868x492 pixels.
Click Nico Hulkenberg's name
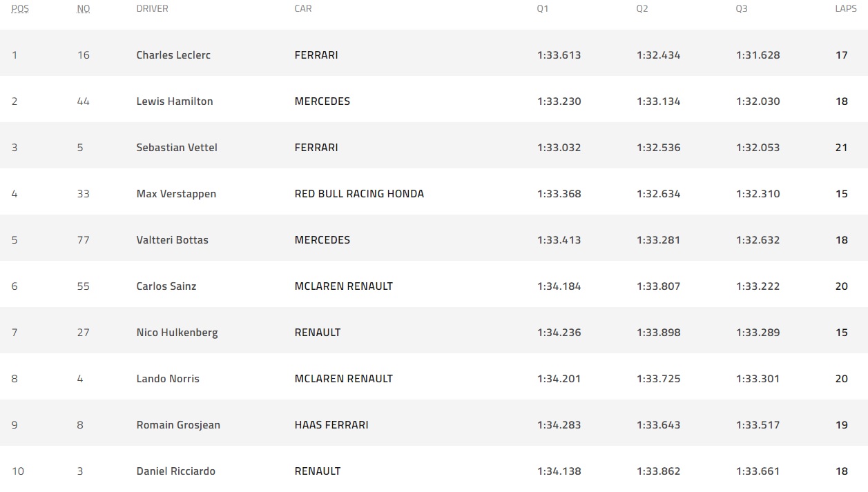(177, 333)
